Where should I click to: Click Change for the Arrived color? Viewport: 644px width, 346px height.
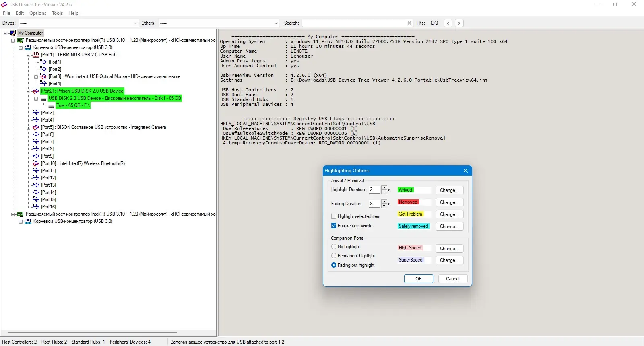point(449,190)
